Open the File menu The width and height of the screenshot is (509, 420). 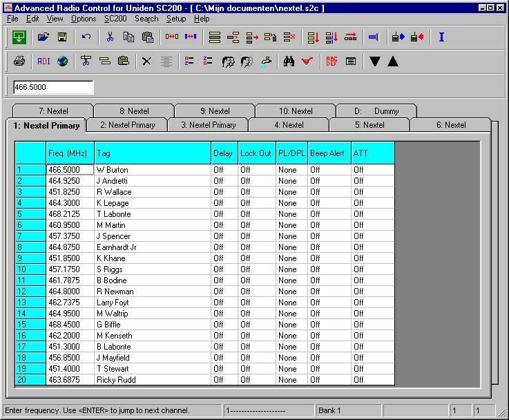pyautogui.click(x=12, y=19)
